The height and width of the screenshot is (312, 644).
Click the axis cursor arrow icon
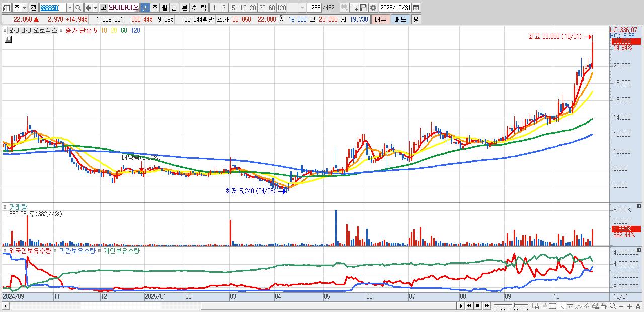[561, 306]
